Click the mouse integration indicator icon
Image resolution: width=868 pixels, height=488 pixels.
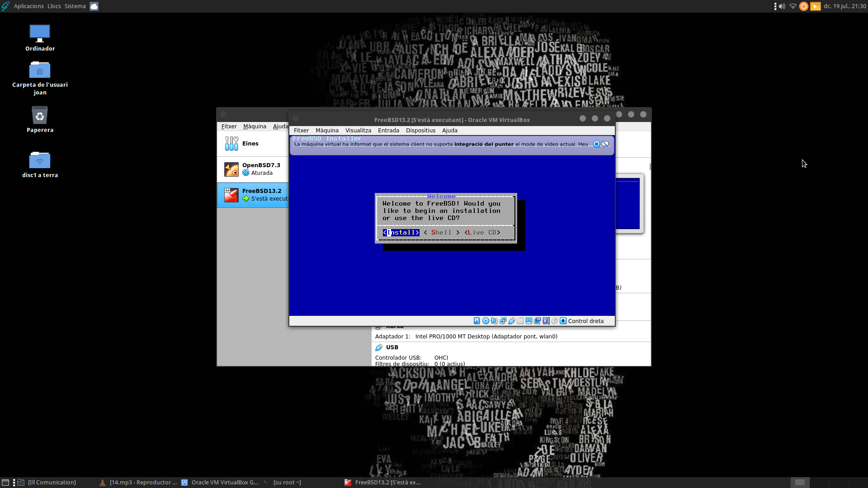(554, 321)
